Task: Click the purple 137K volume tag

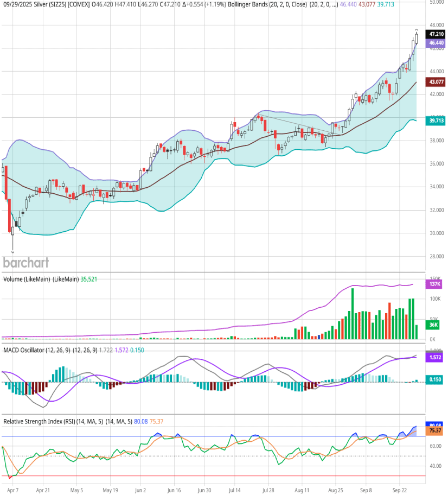Action: tap(434, 284)
